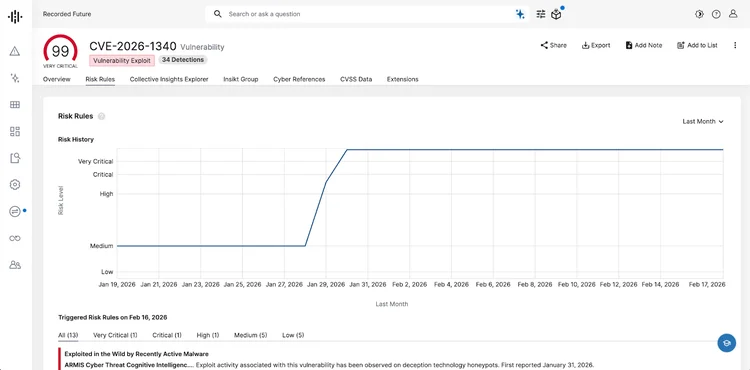Open the sidebar settings gear icon
The width and height of the screenshot is (750, 370).
click(15, 185)
